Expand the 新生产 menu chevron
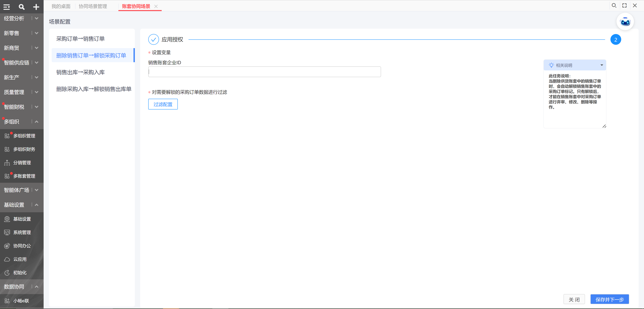This screenshot has width=644, height=309. pos(37,77)
